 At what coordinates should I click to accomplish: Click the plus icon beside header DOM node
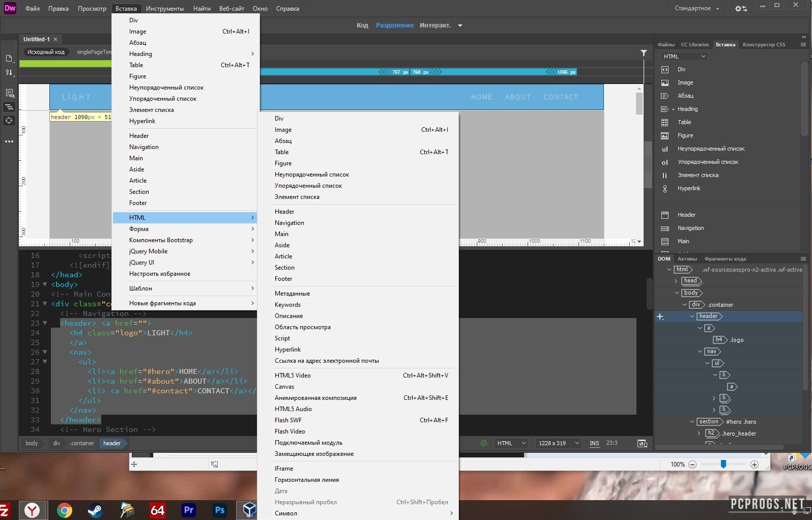(660, 316)
